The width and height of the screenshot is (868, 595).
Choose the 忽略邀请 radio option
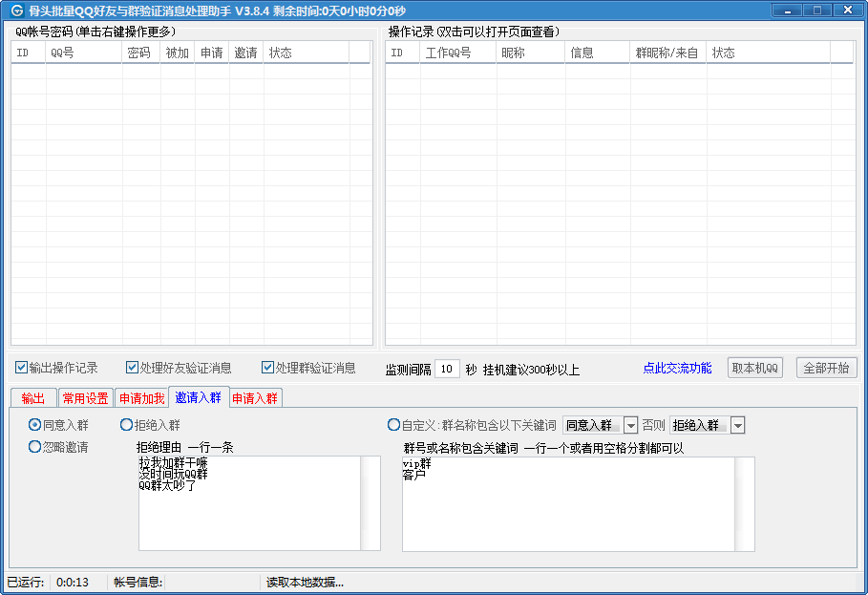coord(35,446)
